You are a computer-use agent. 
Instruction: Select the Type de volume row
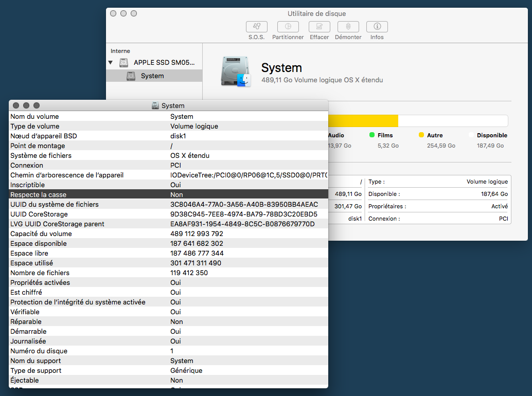click(168, 126)
